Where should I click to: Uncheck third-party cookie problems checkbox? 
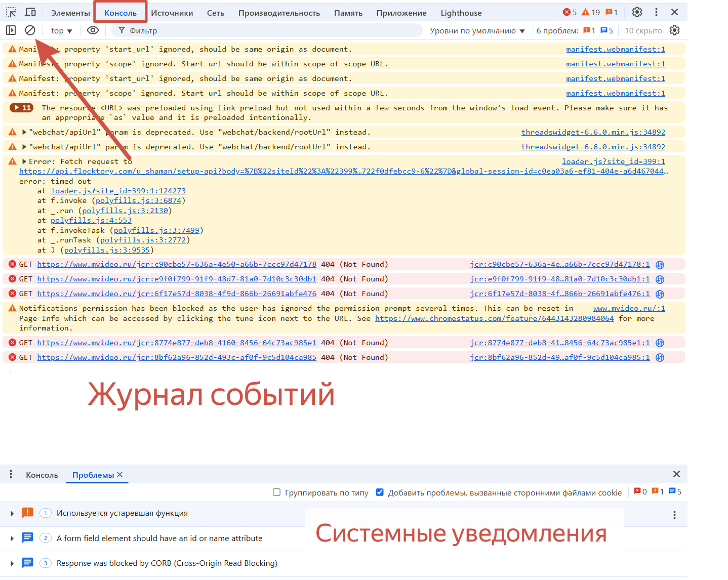380,492
